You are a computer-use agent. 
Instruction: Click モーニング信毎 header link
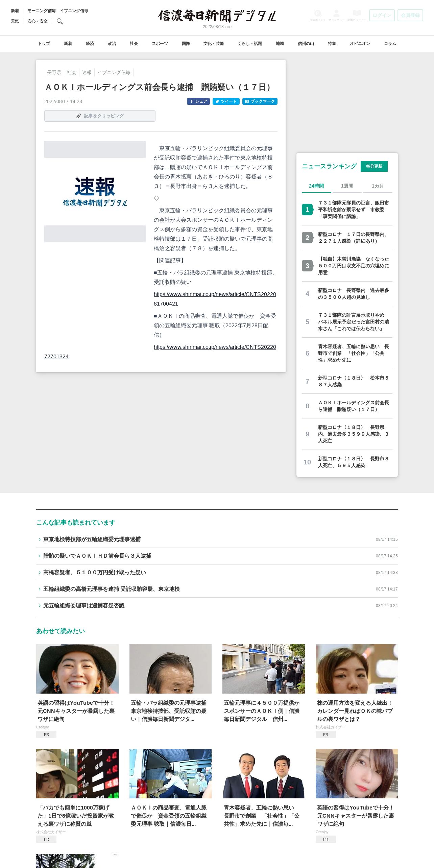coord(42,11)
